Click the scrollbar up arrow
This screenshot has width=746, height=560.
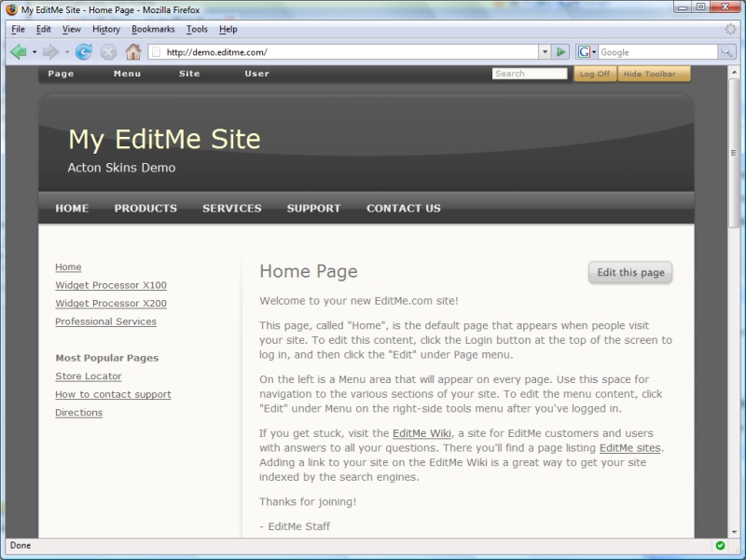click(734, 73)
